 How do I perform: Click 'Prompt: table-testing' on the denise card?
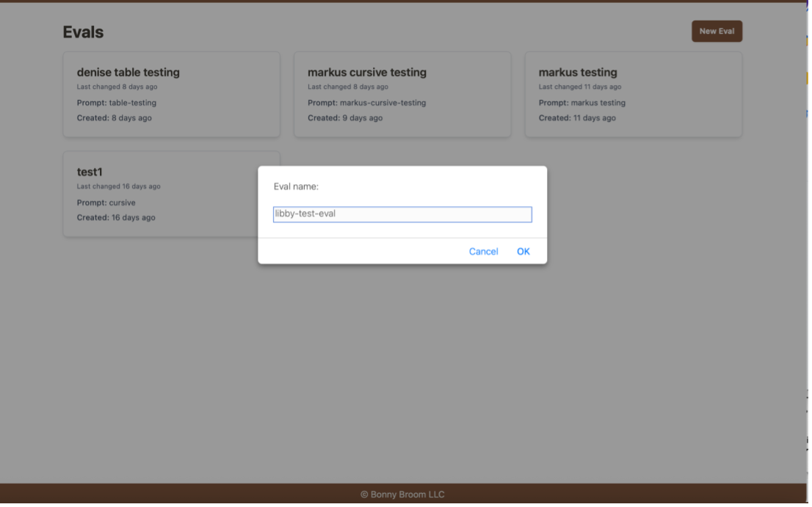(x=117, y=103)
